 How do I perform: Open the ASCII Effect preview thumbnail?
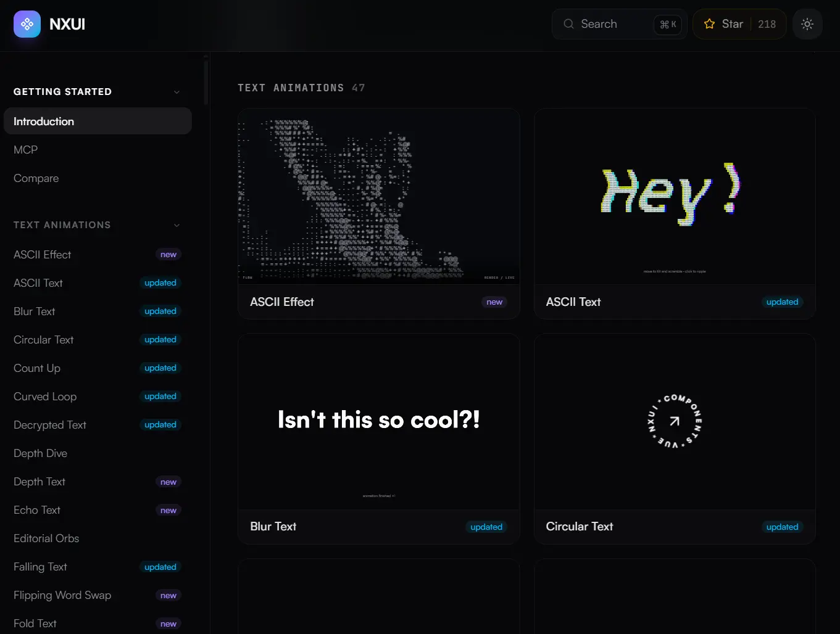(378, 197)
